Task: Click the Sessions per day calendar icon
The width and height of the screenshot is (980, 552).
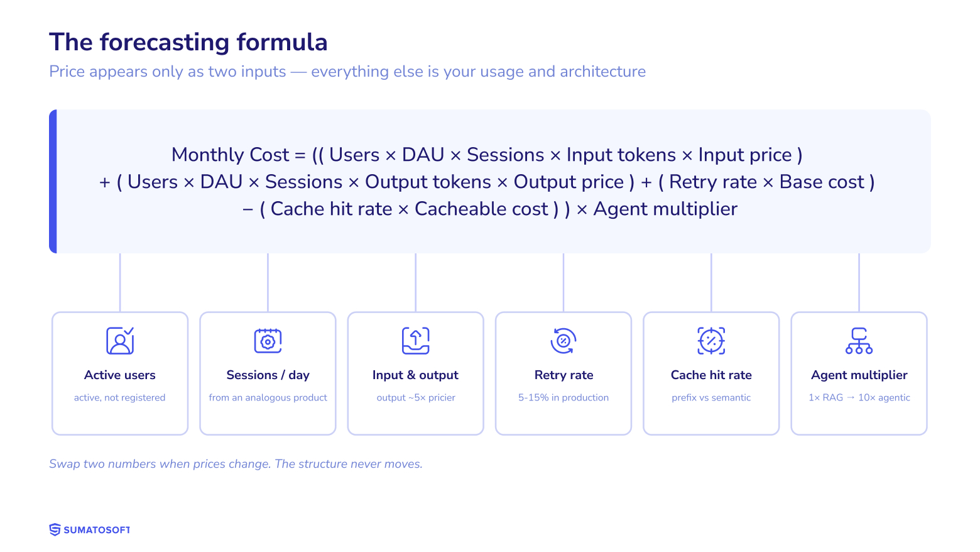Action: pos(268,341)
